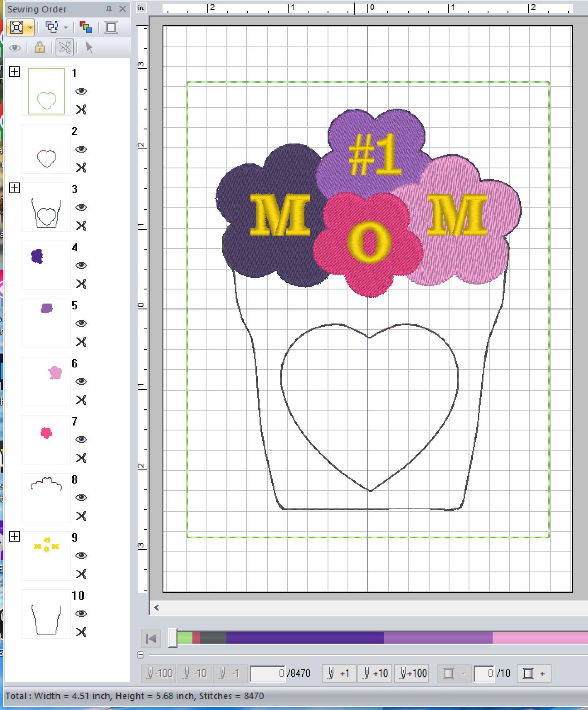This screenshot has height=710, width=588.
Task: Click the thread spool toolbar icon
Action: coord(111,27)
